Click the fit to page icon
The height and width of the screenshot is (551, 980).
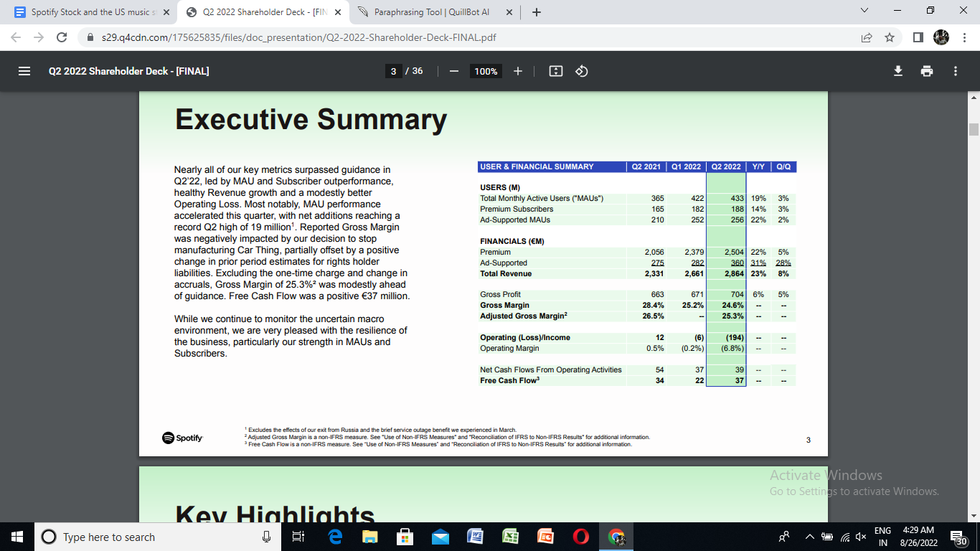(x=555, y=71)
